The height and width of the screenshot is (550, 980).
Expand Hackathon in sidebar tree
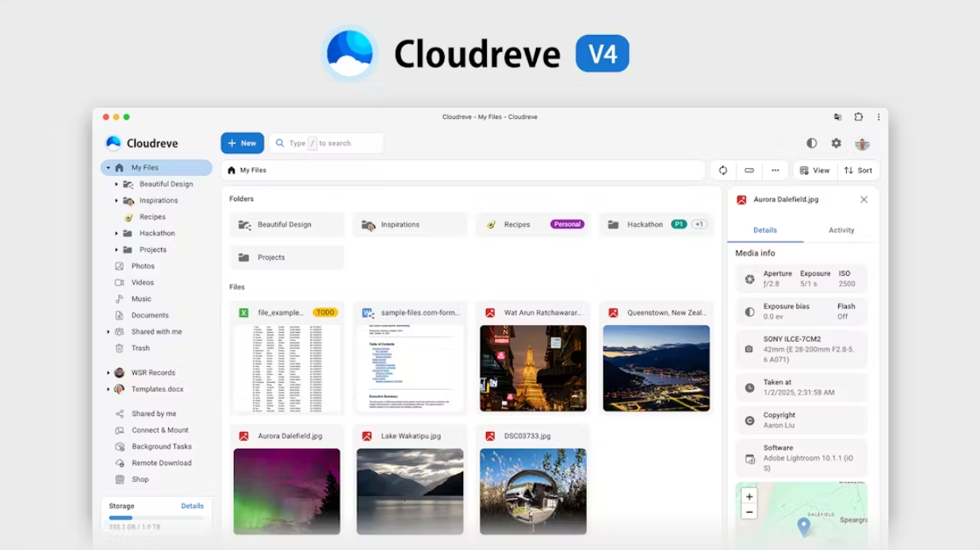pos(117,233)
